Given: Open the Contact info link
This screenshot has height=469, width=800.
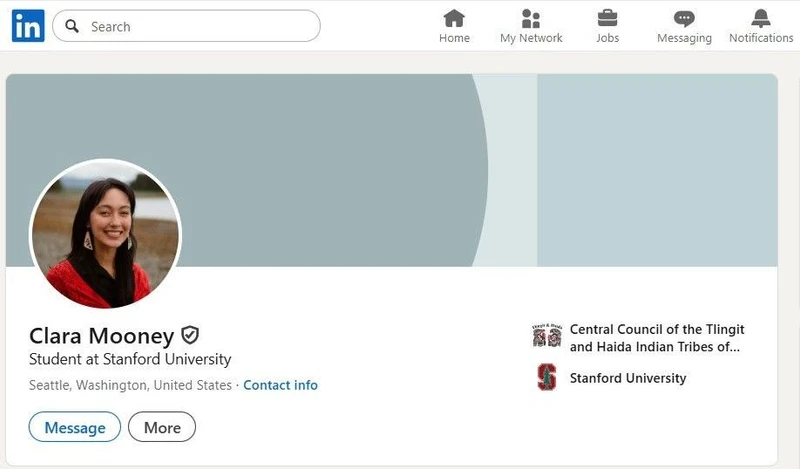Looking at the screenshot, I should [x=280, y=385].
